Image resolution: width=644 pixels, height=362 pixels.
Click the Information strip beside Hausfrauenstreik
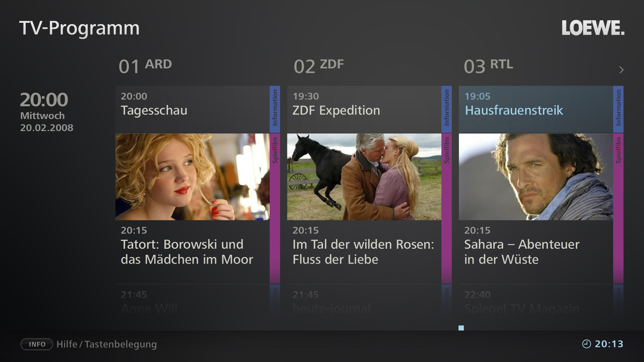(619, 109)
